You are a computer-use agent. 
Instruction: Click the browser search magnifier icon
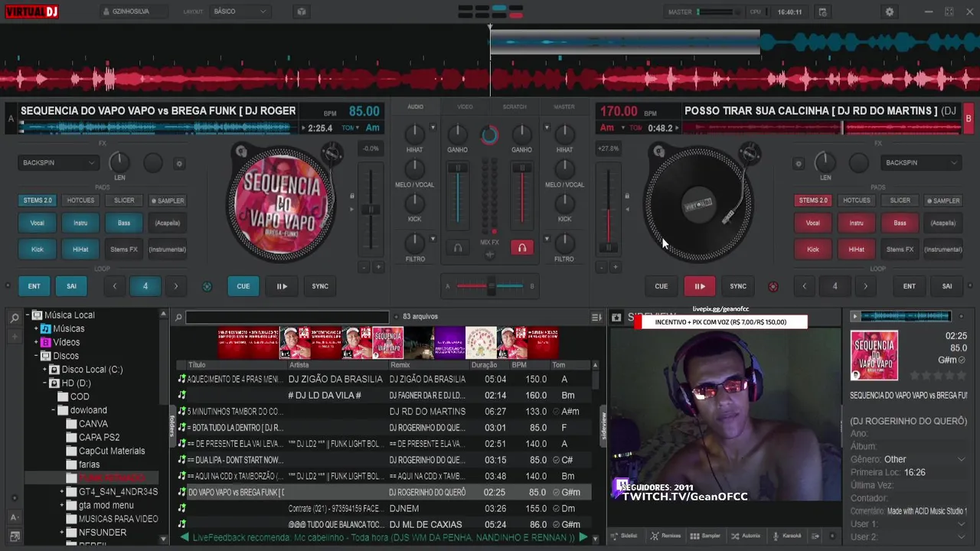click(178, 317)
